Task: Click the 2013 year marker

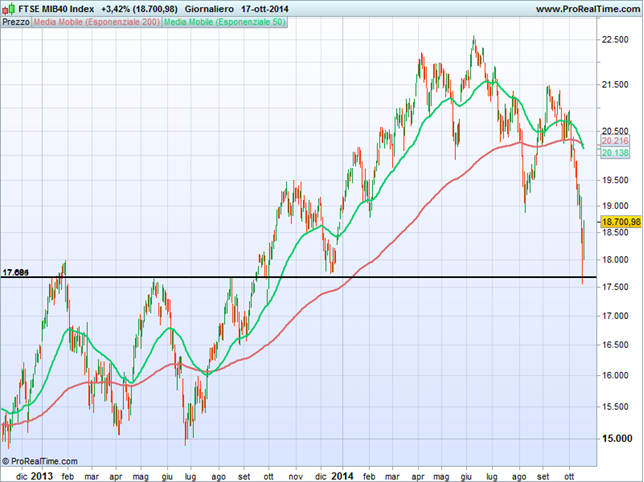Action: point(43,475)
